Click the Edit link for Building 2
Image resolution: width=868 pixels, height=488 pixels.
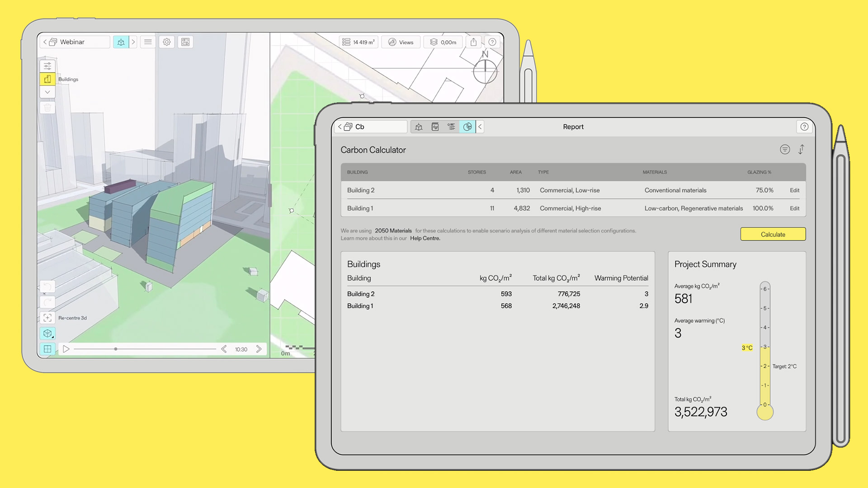tap(794, 190)
